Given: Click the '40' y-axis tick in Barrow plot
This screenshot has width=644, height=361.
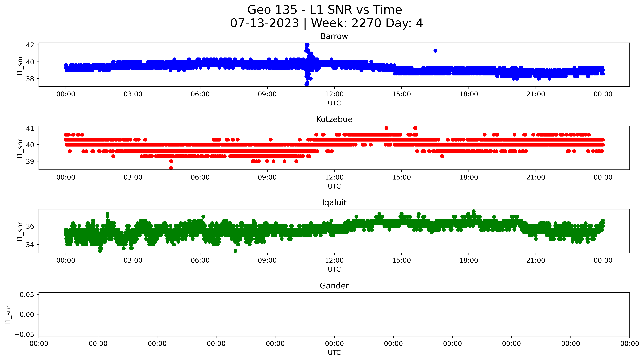Looking at the screenshot, I should (x=30, y=62).
